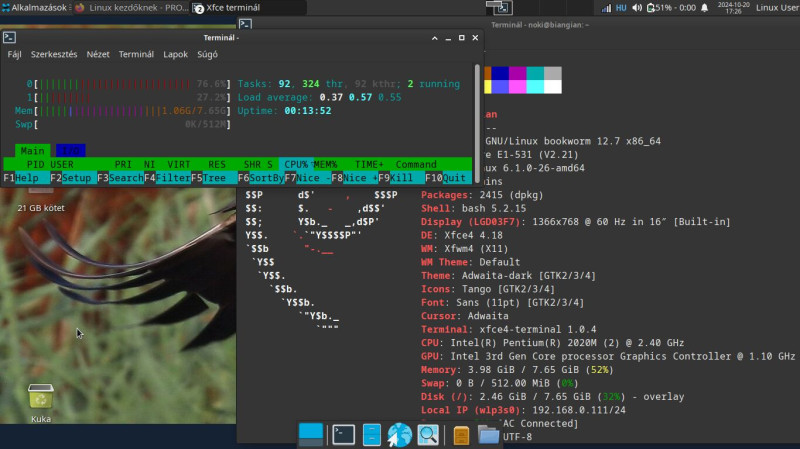Click Show Desktop icon in dock

pyautogui.click(x=311, y=435)
